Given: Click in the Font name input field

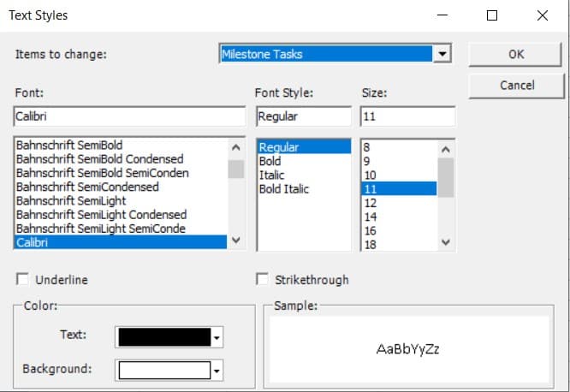Looking at the screenshot, I should tap(129, 116).
